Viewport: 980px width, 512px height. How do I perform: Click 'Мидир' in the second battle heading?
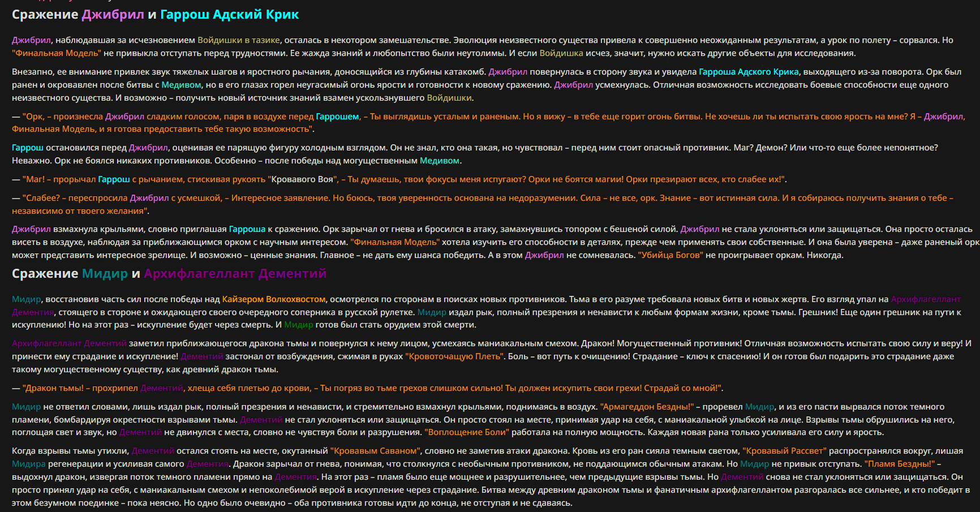(x=105, y=274)
